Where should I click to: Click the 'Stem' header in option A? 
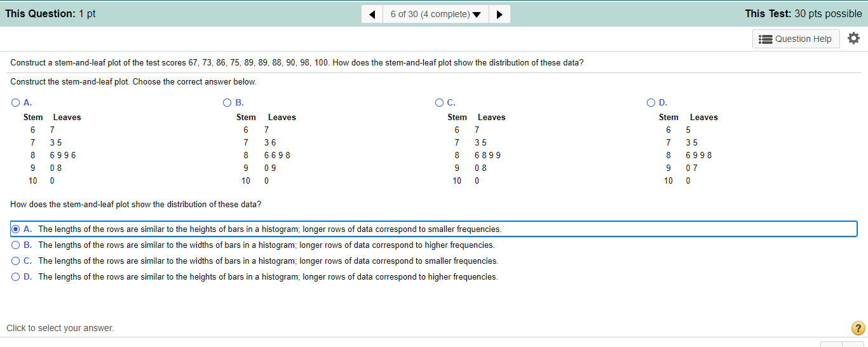(33, 117)
